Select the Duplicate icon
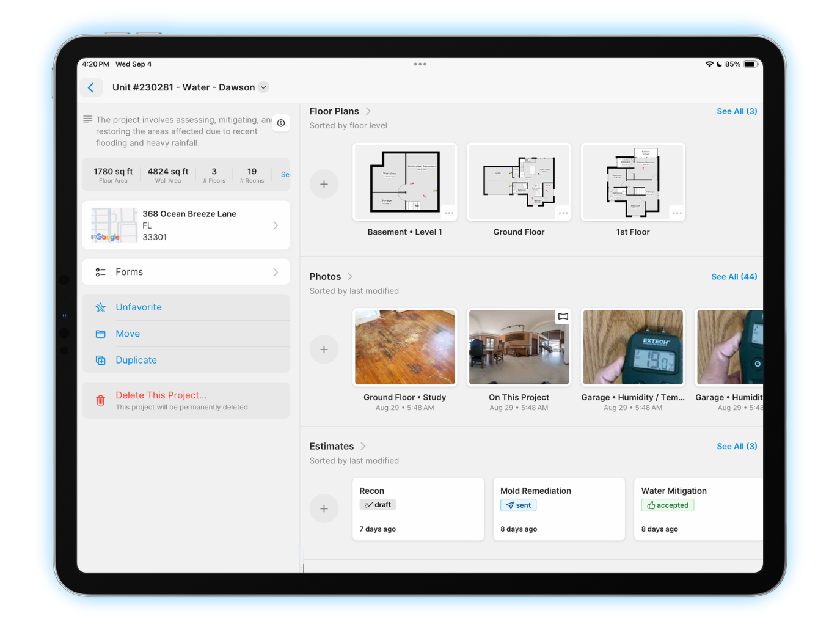This screenshot has height=630, width=840. coord(100,360)
